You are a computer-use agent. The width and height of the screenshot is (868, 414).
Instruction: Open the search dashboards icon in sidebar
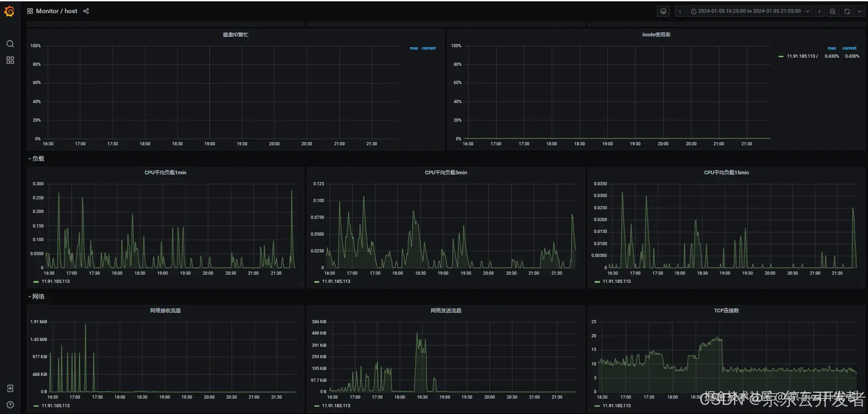pyautogui.click(x=10, y=44)
